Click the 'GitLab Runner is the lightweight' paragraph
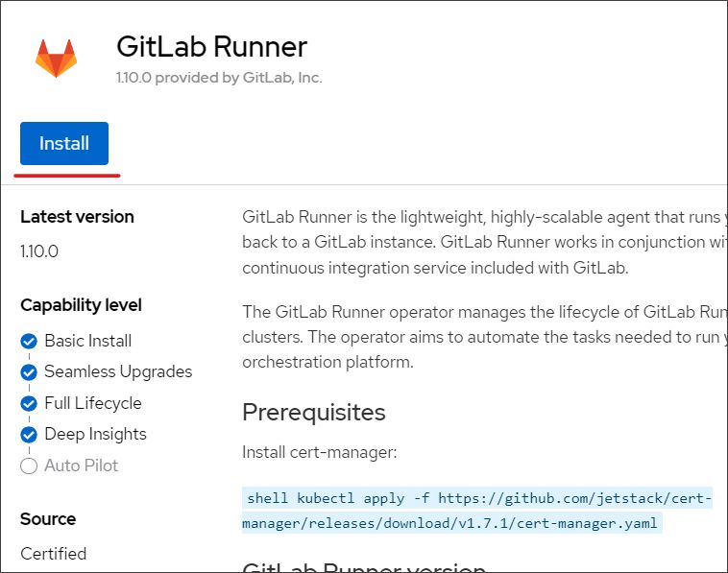Viewport: 728px width, 573px height. pyautogui.click(x=485, y=242)
